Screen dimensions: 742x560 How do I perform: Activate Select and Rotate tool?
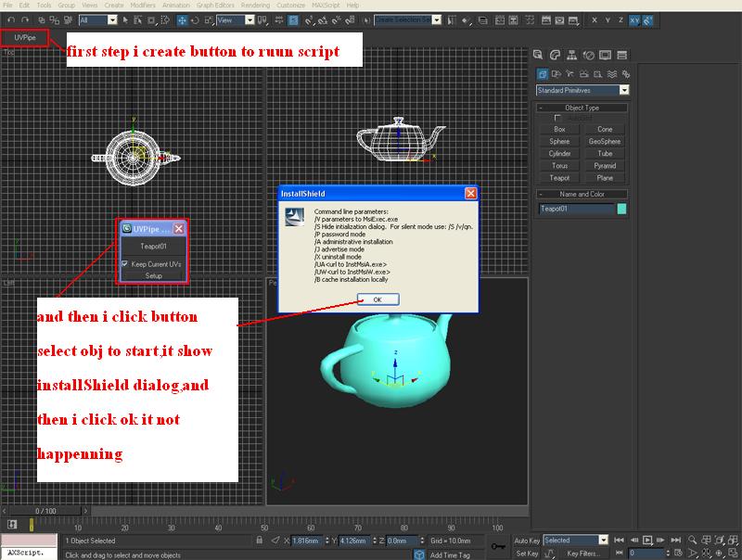tap(195, 20)
